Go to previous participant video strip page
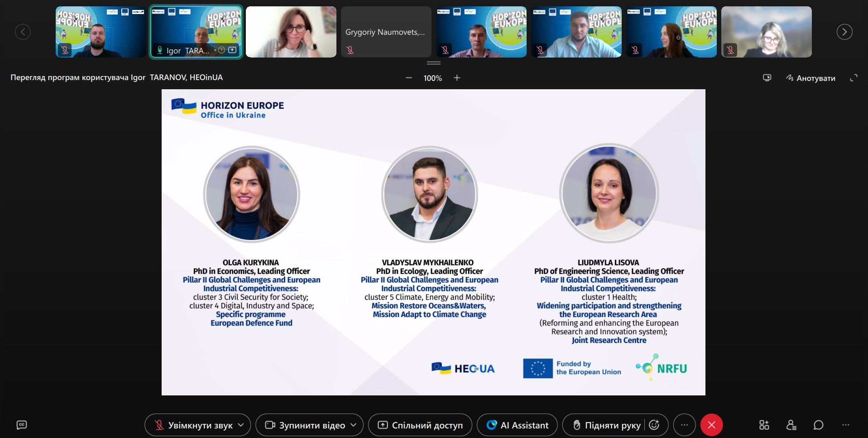This screenshot has height=438, width=868. (23, 32)
